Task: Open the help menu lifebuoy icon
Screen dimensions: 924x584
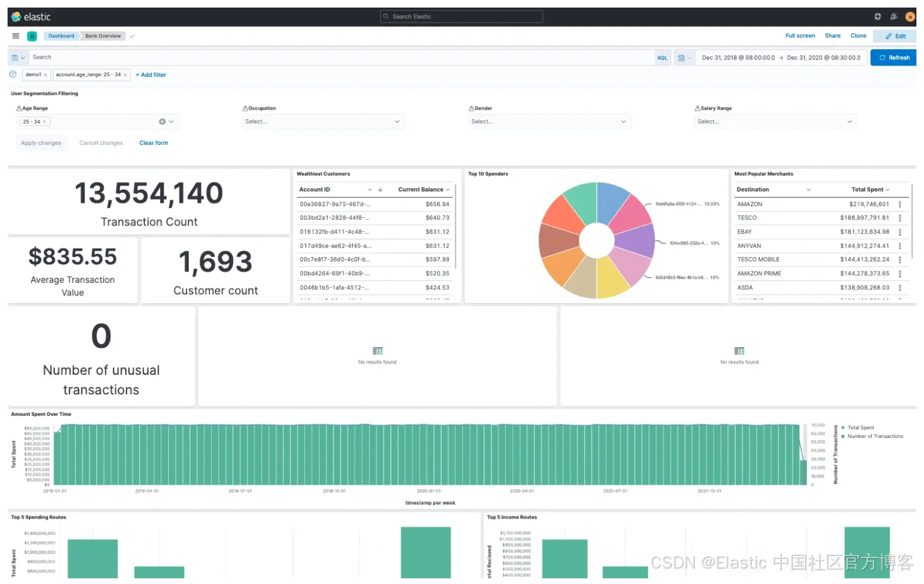Action: point(877,17)
